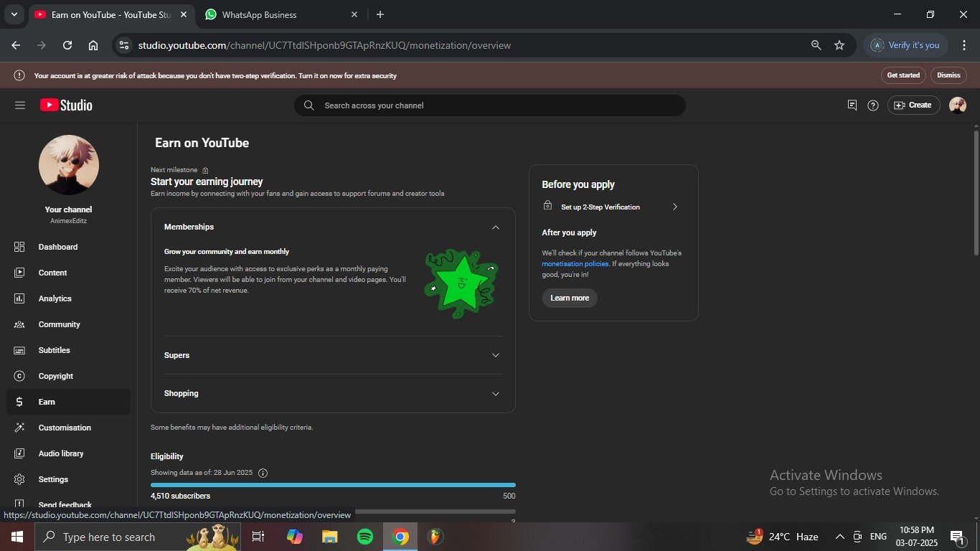Image resolution: width=980 pixels, height=551 pixels.
Task: Open the hamburger menu in YouTube Studio
Action: 20,105
